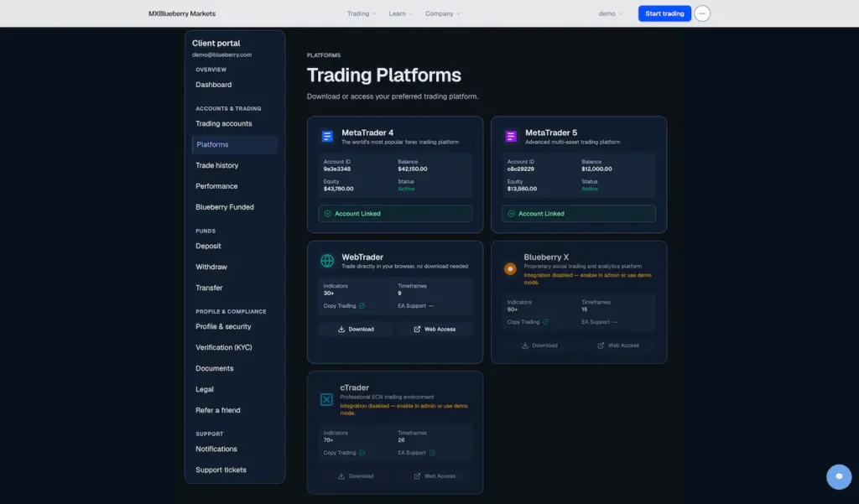Click MetaTrader 5 balance $12,000.00
This screenshot has height=504, width=859.
[596, 169]
